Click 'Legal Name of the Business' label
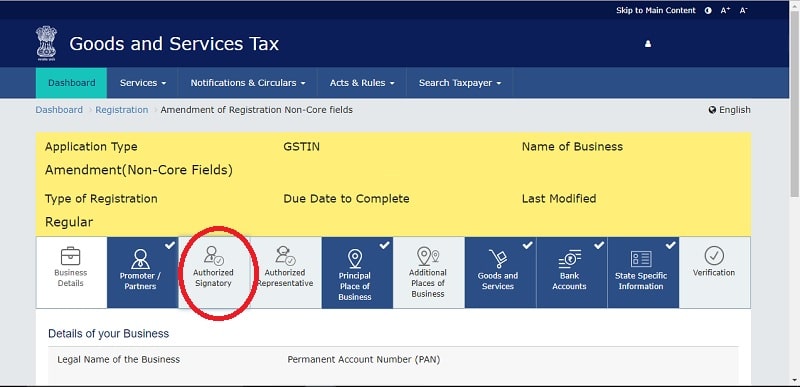Image resolution: width=800 pixels, height=387 pixels. [x=118, y=359]
